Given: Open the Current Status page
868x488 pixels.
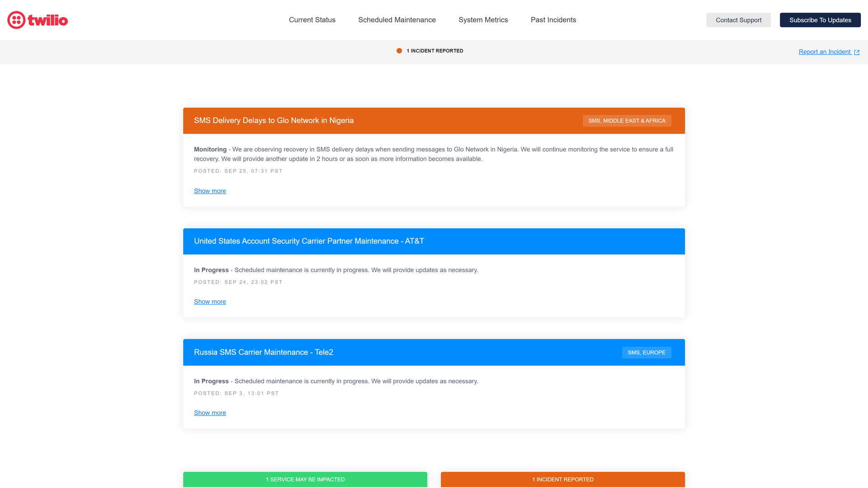Looking at the screenshot, I should tap(312, 20).
